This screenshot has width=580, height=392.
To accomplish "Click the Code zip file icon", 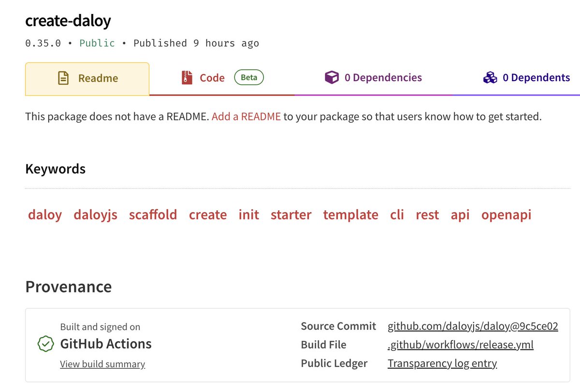I will (187, 78).
